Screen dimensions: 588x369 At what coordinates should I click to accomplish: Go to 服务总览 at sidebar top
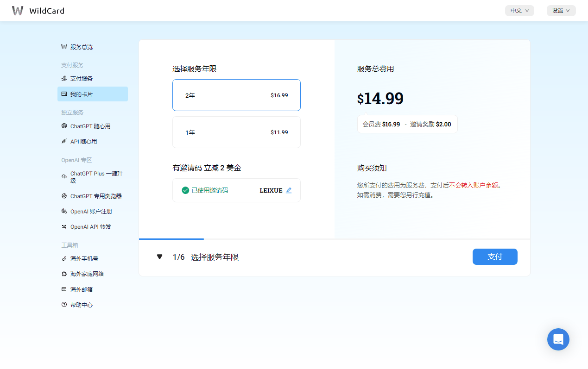(x=80, y=47)
